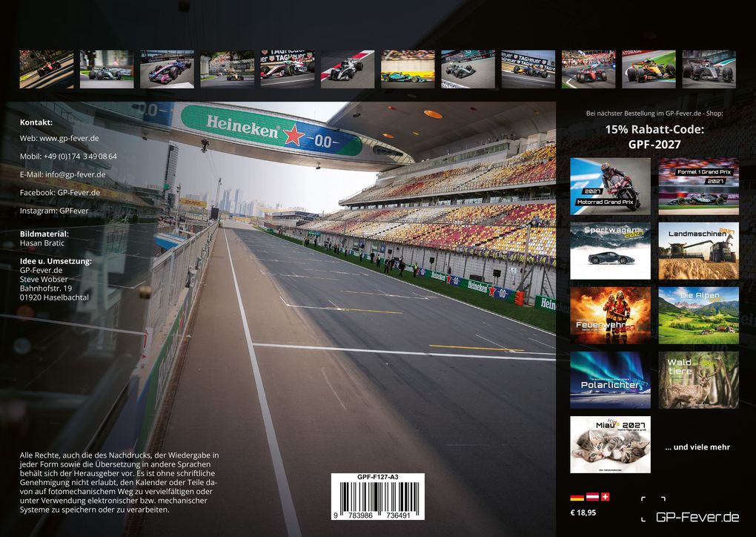Click the price € 18,95
The image size is (756, 537).
pyautogui.click(x=583, y=513)
